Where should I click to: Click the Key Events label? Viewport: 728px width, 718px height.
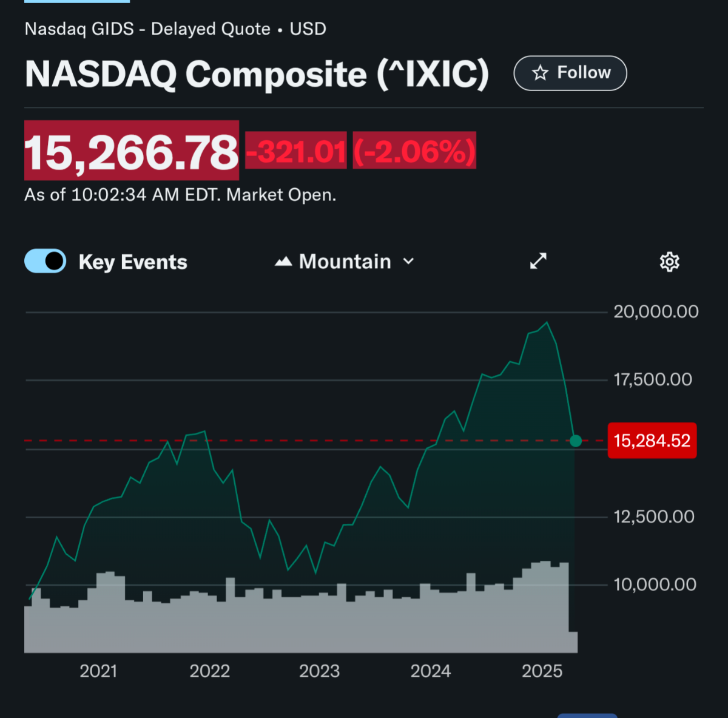(x=133, y=262)
